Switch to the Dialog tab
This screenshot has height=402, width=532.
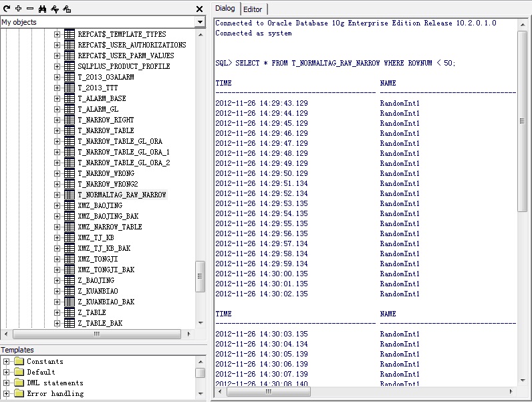[x=225, y=8]
